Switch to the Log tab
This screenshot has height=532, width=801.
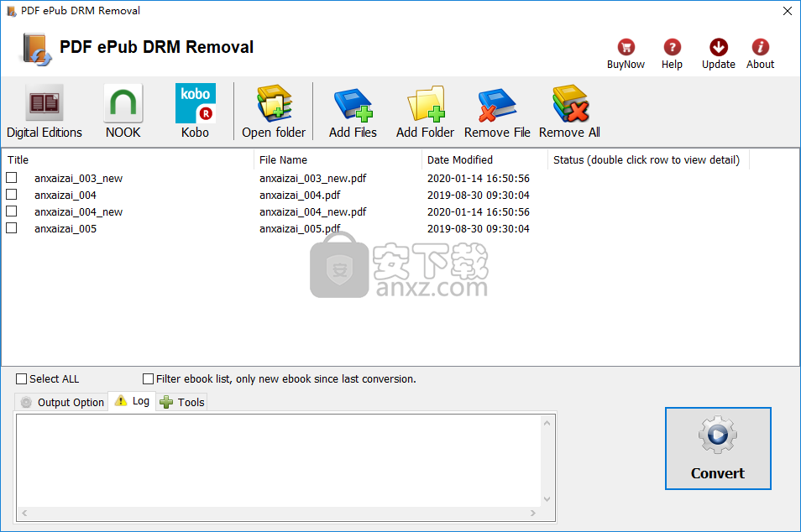point(132,401)
